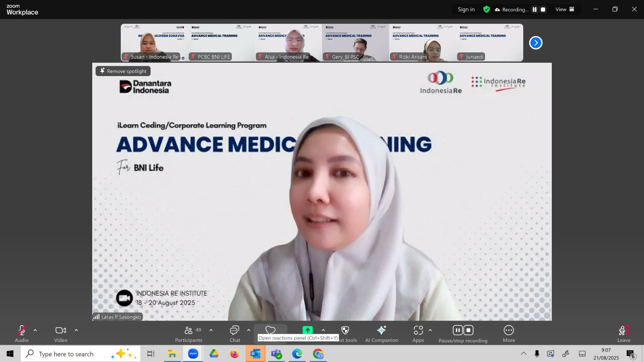Open the reactions panel heart icon
644x362 pixels.
[x=270, y=330]
